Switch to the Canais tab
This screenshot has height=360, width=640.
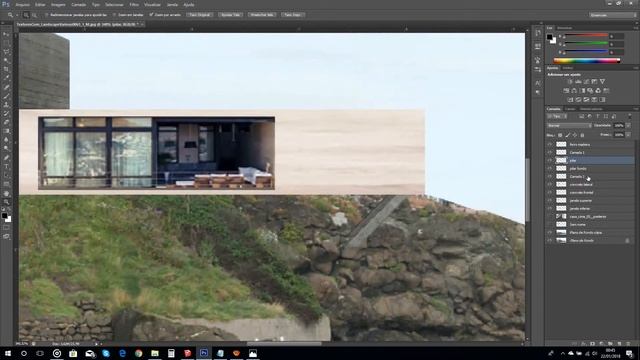click(x=570, y=109)
